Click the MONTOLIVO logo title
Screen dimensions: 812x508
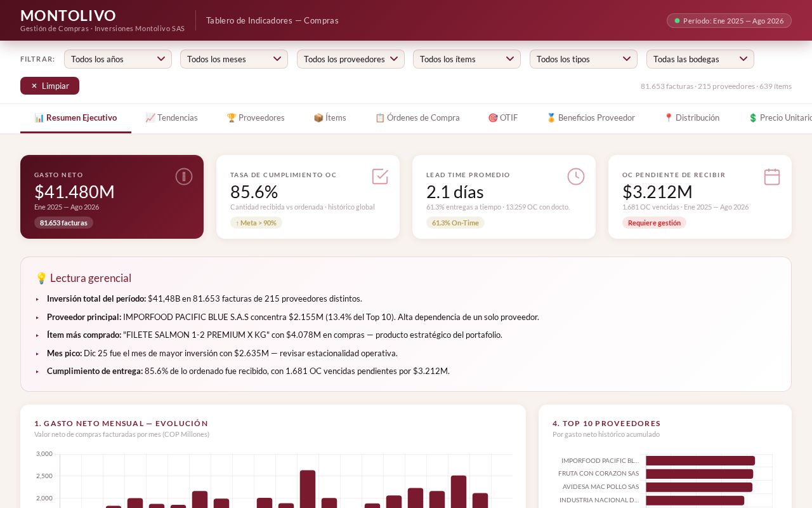(x=69, y=15)
